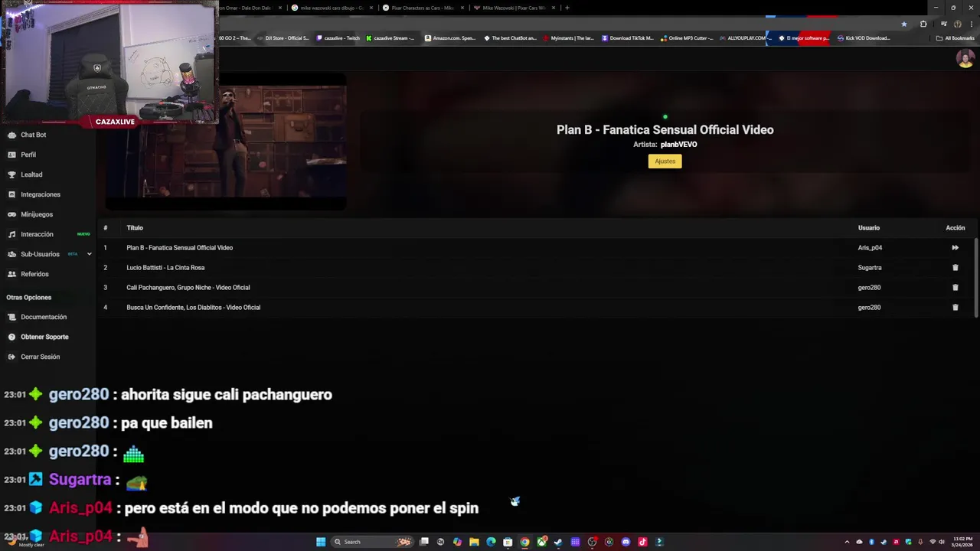
Task: Show hidden system tray icons
Action: 847,542
